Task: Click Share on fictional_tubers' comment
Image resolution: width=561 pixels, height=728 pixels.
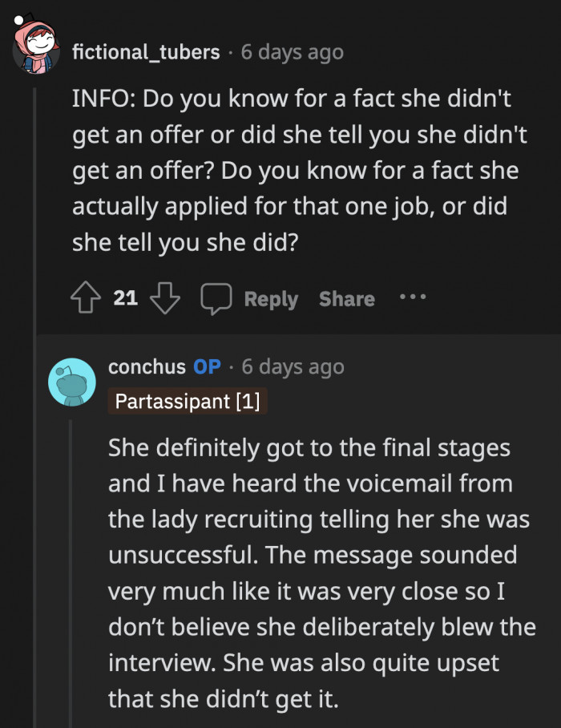Action: click(x=346, y=299)
